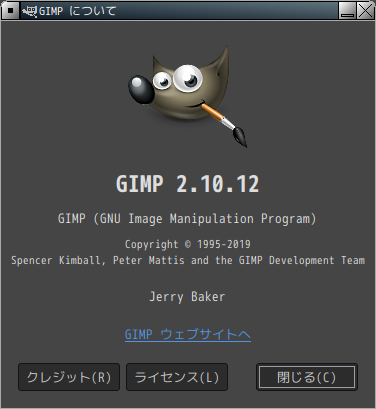Viewport: 376px width, 409px height.
Task: Click the Spencer Kimball, Peter Mattis authors line
Action: click(188, 260)
